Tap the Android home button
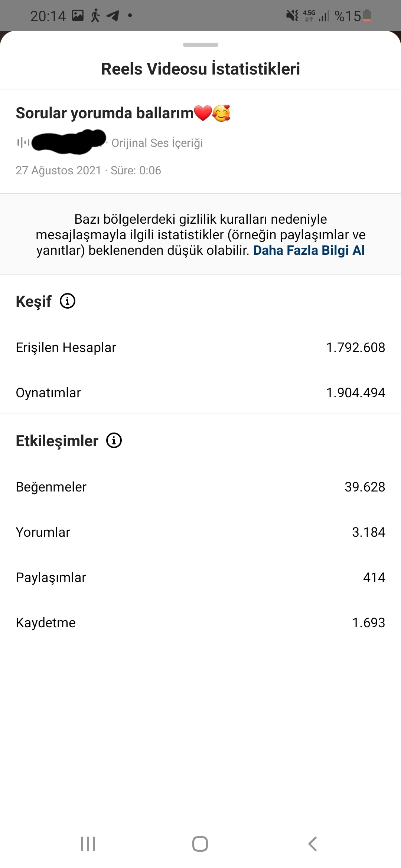This screenshot has height=868, width=401. [200, 844]
